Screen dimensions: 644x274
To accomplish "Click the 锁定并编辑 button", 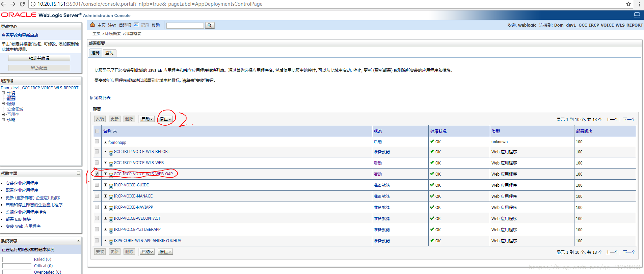I will pos(39,58).
